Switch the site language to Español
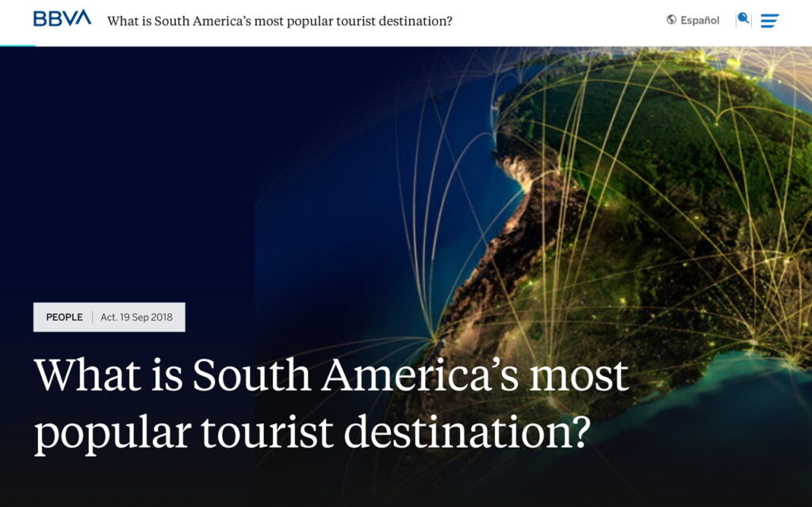This screenshot has width=812, height=507. tap(699, 20)
